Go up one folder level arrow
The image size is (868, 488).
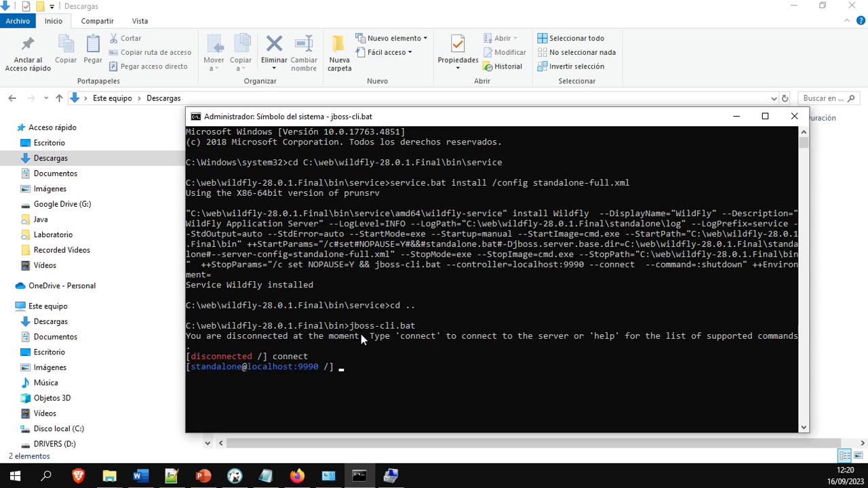[x=59, y=98]
